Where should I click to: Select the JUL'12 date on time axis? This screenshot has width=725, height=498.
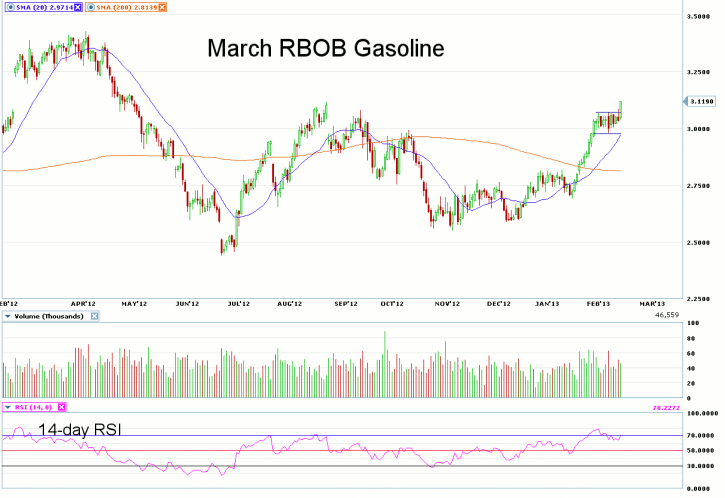tap(238, 302)
